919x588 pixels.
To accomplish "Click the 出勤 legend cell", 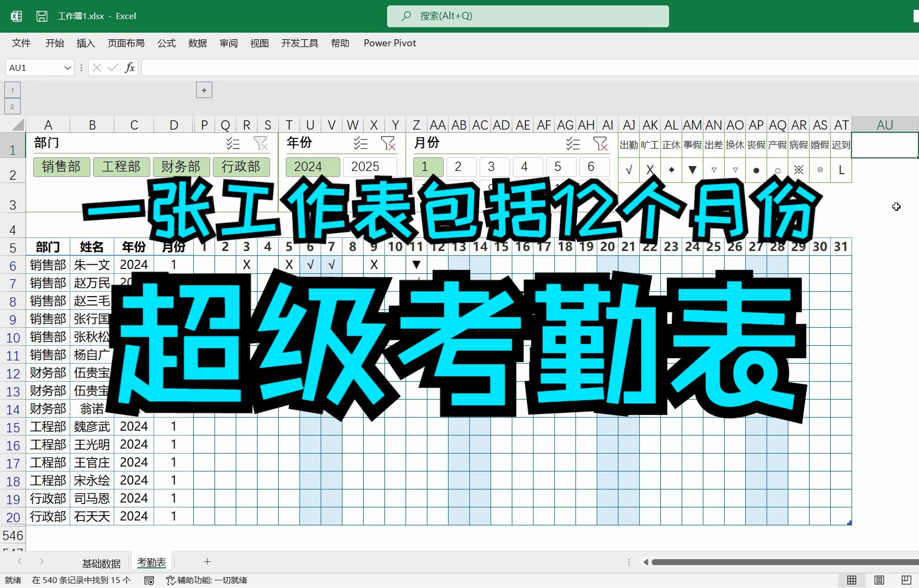I will coord(629,145).
